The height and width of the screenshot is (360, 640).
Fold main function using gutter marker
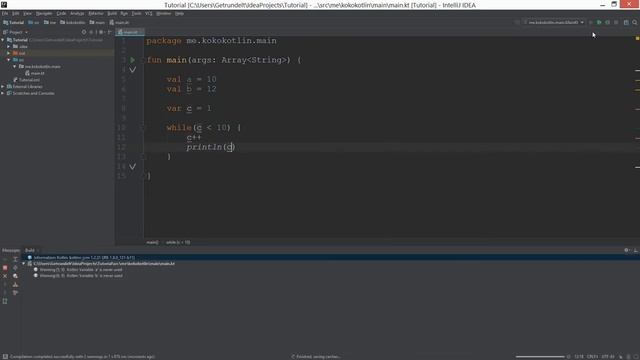coord(143,60)
